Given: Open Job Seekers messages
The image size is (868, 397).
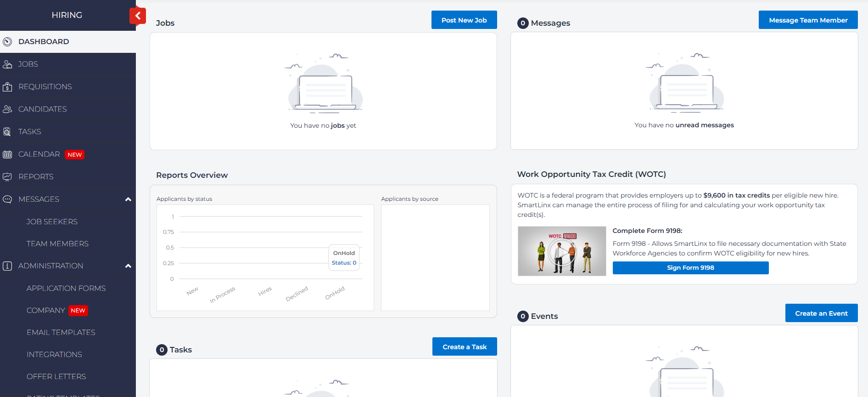Looking at the screenshot, I should point(52,221).
